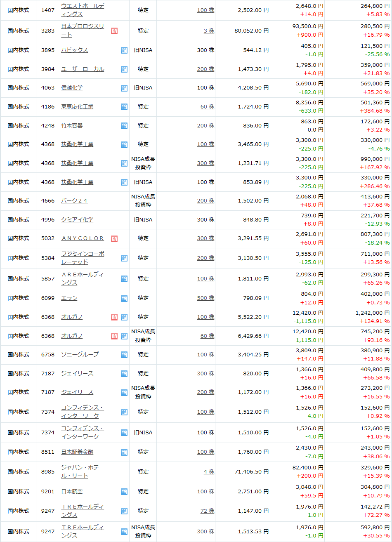Click the 3 株 quantity link
Image resolution: width=392 pixels, height=542 pixels.
coord(209,31)
